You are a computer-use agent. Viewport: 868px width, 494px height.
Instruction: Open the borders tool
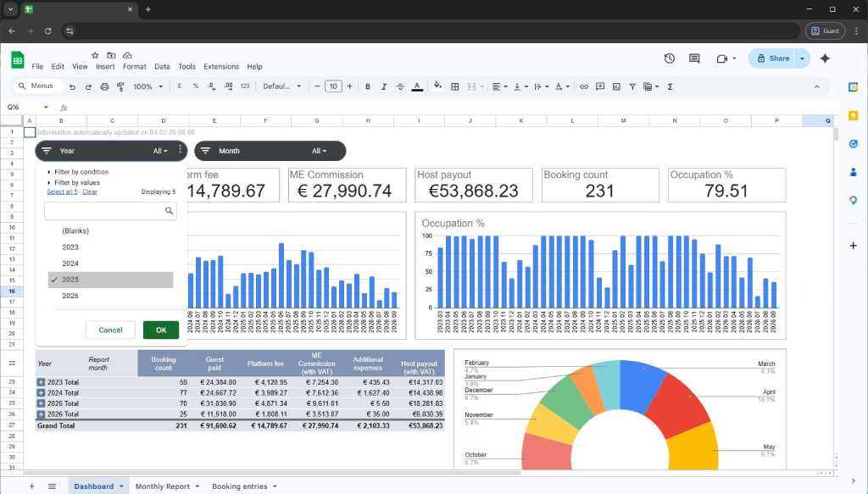click(x=454, y=86)
